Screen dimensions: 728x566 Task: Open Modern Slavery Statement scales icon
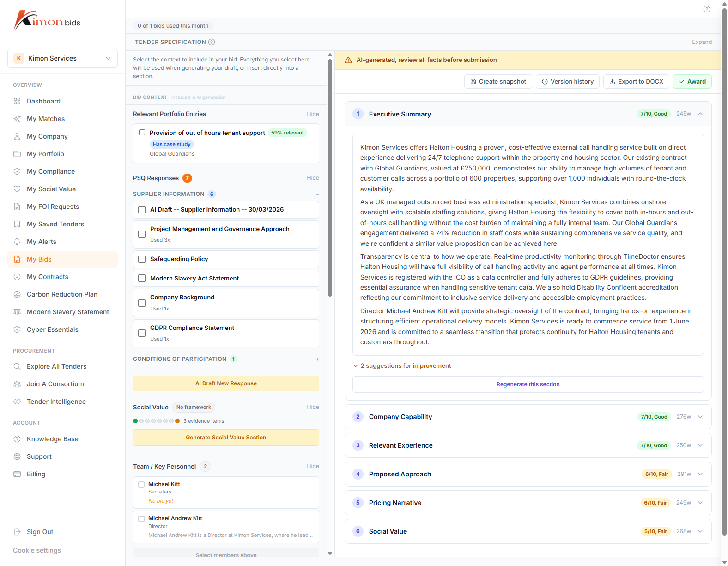point(17,312)
